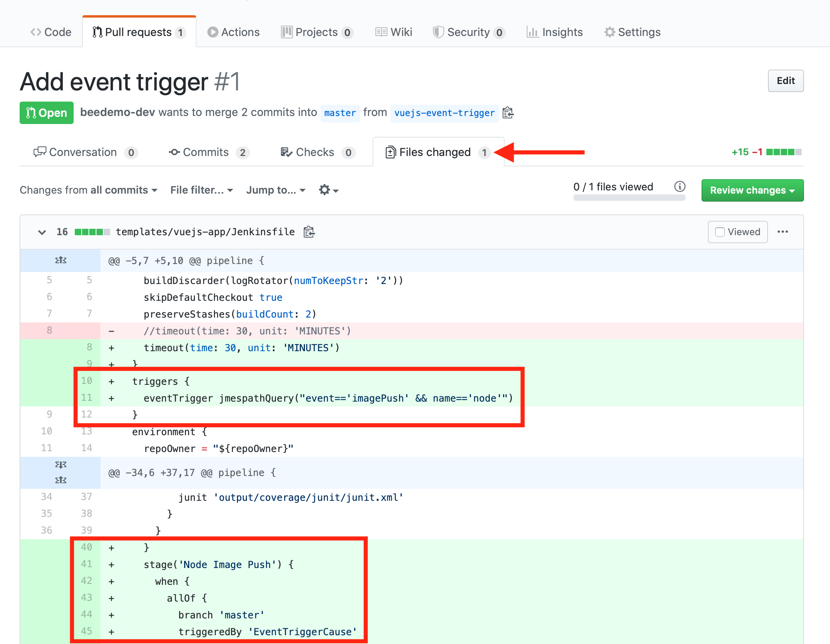Mark Jenkinsfile as Viewed checkbox
The width and height of the screenshot is (830, 644).
click(x=720, y=232)
